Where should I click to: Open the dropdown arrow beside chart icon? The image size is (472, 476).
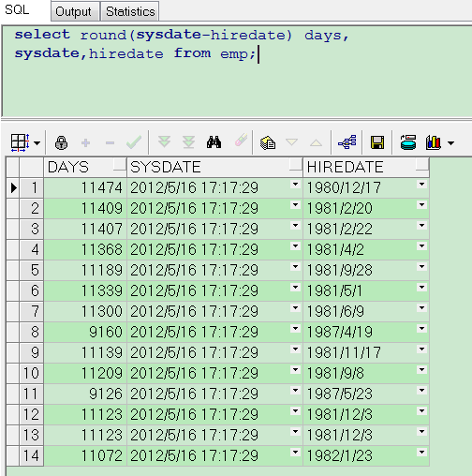(450, 143)
